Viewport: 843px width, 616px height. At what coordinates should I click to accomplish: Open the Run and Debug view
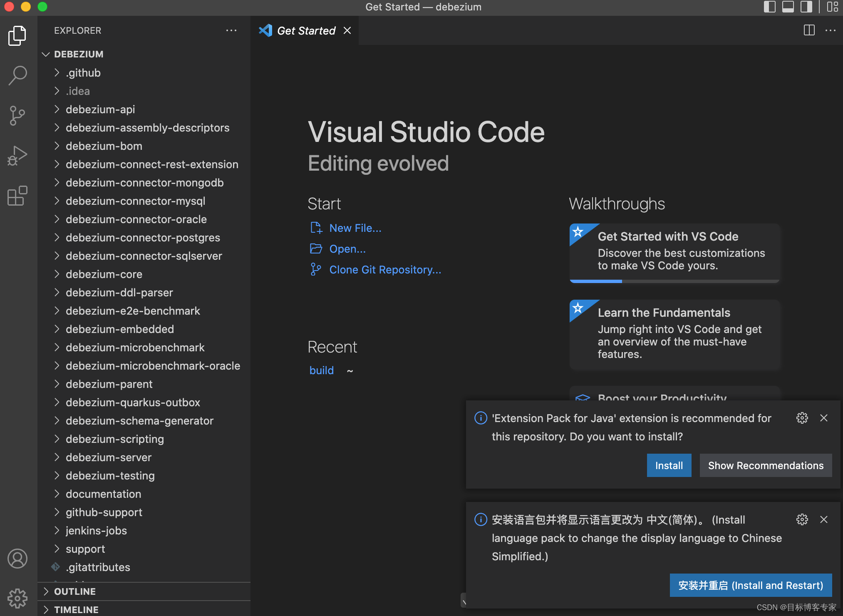(17, 156)
